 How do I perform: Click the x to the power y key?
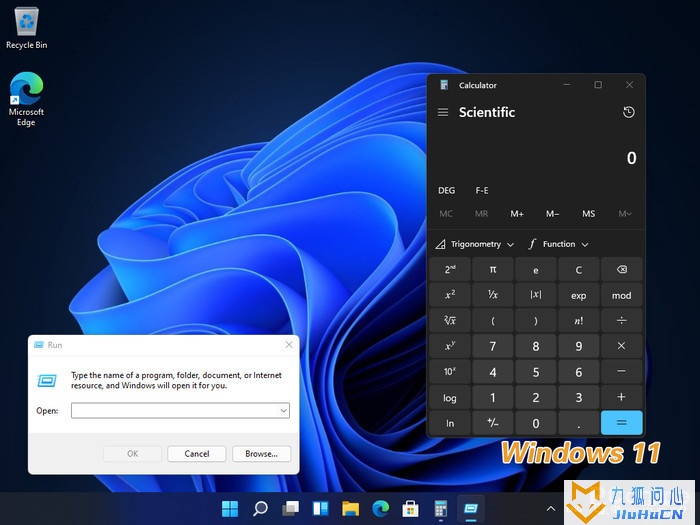[450, 346]
